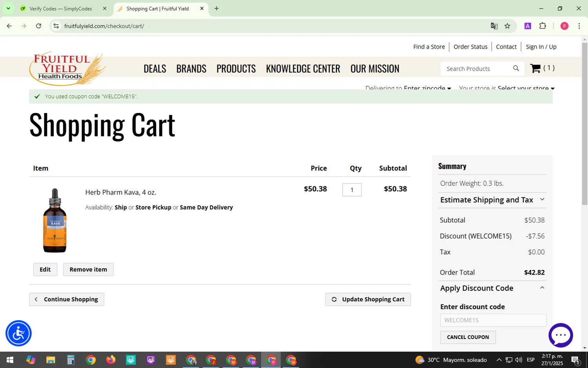Open the DEALS menu
The height and width of the screenshot is (368, 588).
point(155,69)
